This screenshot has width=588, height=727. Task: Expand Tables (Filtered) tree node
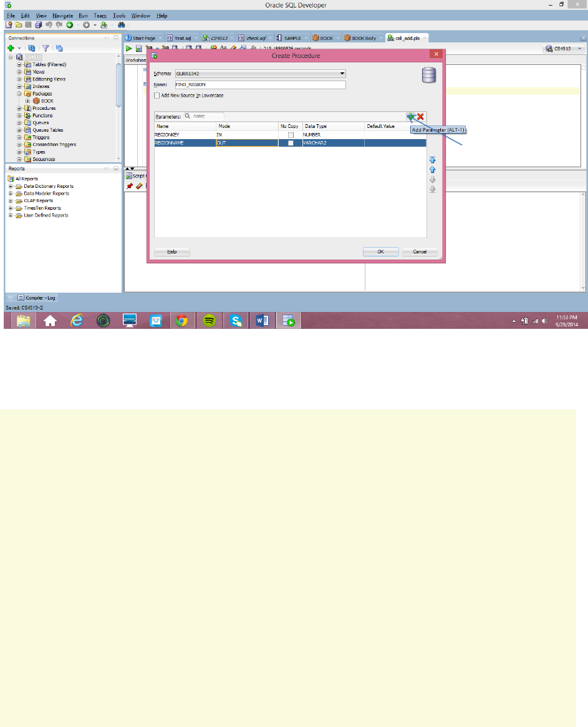click(x=19, y=64)
